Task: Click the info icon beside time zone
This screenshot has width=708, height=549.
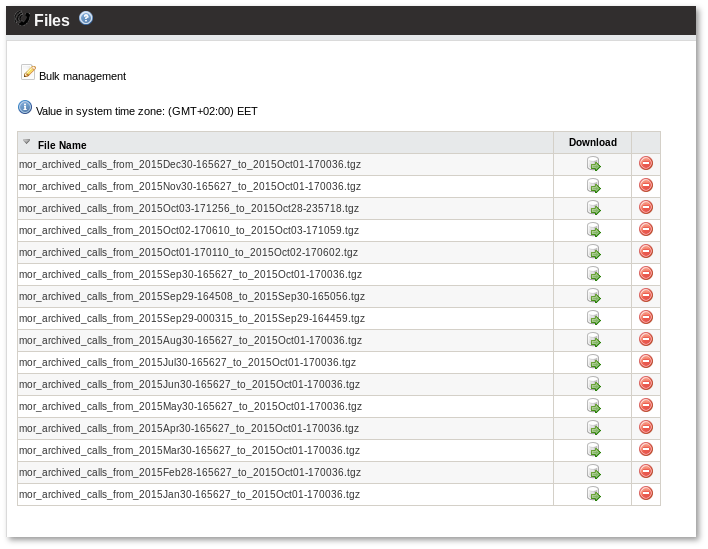Action: coord(25,107)
